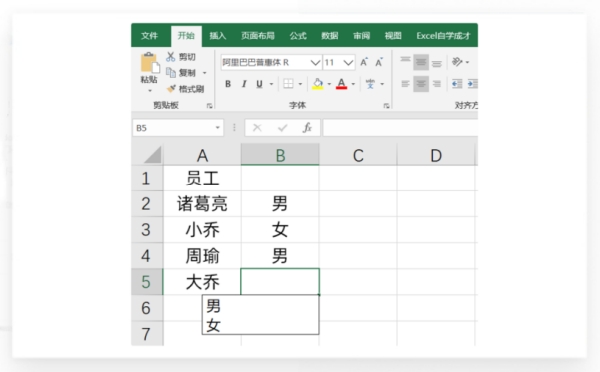Switch to the 审阅 (Review) tab
600x372 pixels.
click(x=361, y=36)
